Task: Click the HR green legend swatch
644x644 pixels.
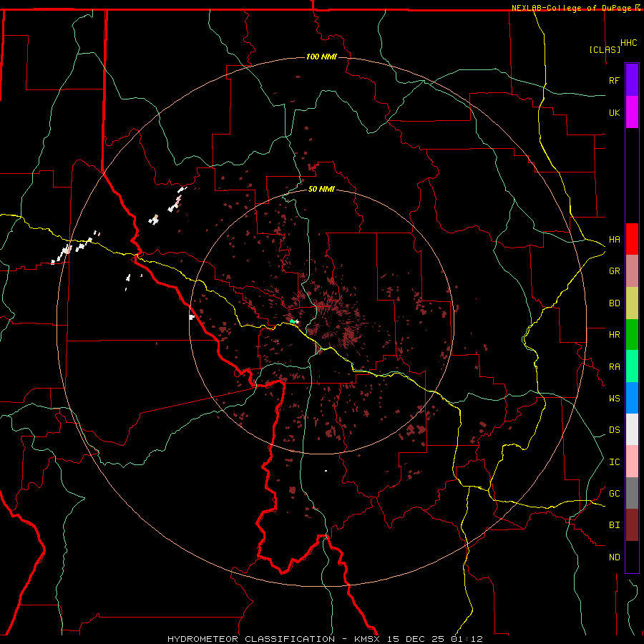Action: click(632, 335)
